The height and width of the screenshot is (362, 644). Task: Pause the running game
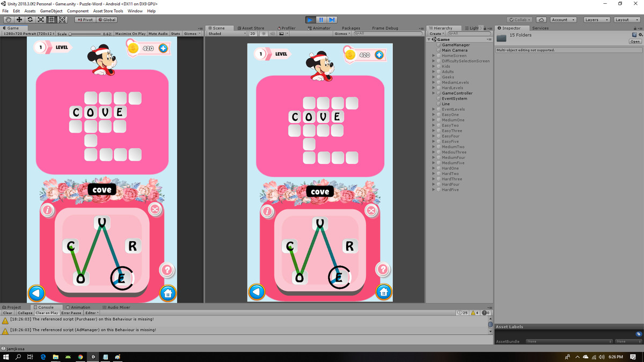[321, 20]
